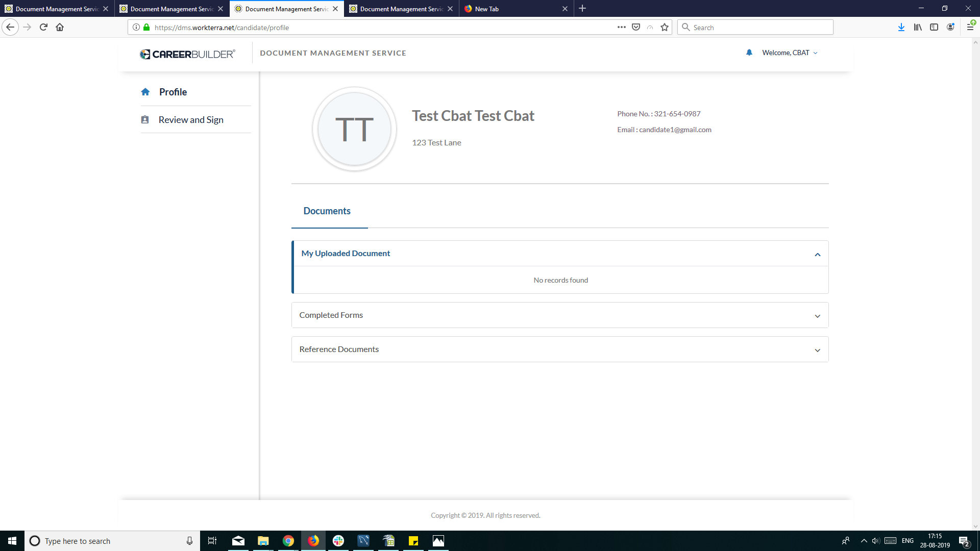Click the Completed Forms label
Viewport: 980px width, 551px height.
tap(331, 315)
